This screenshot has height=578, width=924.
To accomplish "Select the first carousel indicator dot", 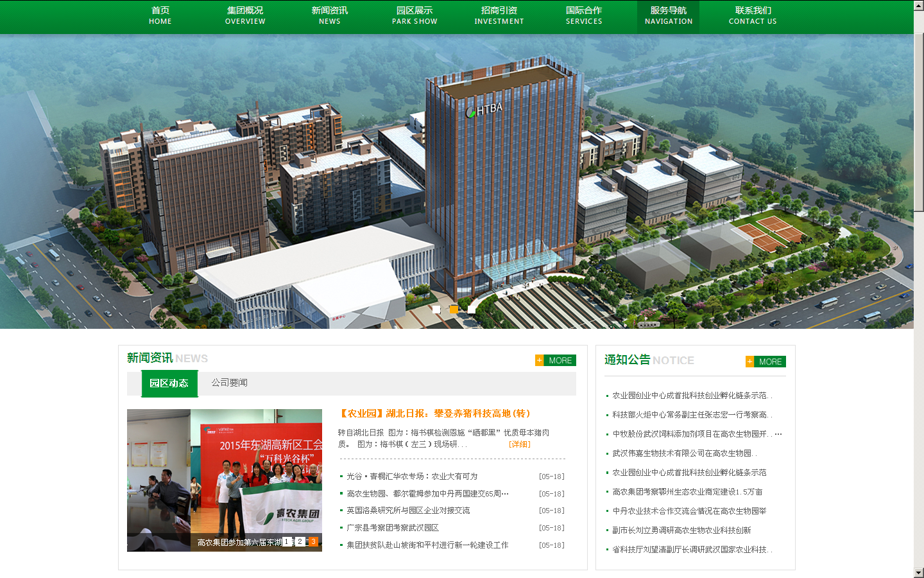I will 437,309.
